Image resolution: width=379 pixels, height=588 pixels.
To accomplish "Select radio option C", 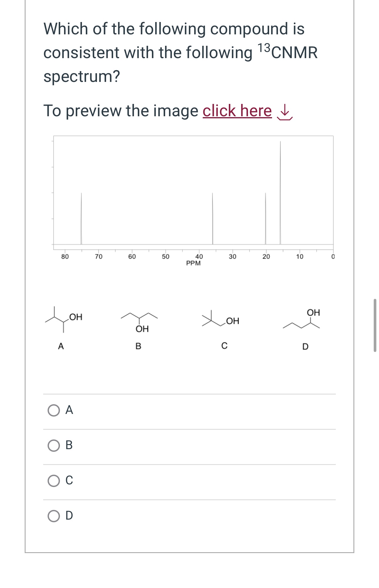I will (x=54, y=481).
